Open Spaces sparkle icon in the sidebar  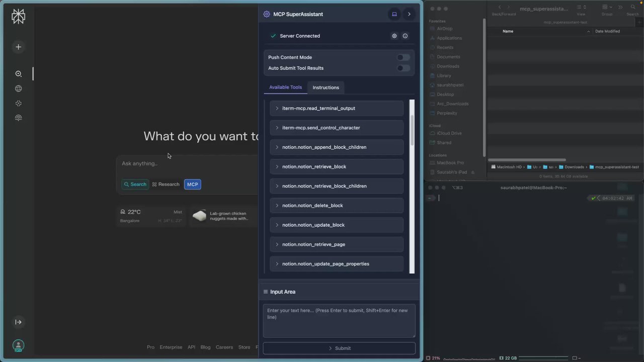(18, 103)
